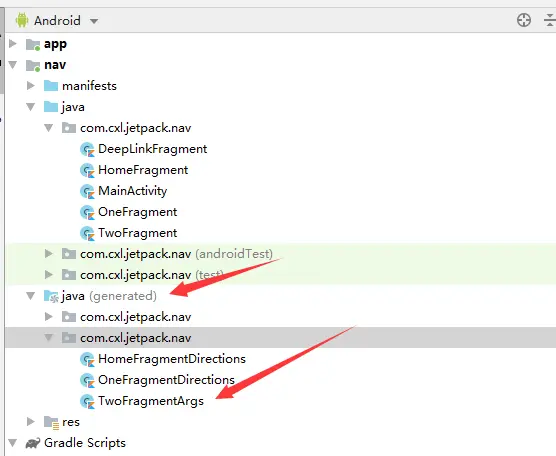
Task: Select HomeFragmentDirections in the tree
Action: [x=172, y=359]
